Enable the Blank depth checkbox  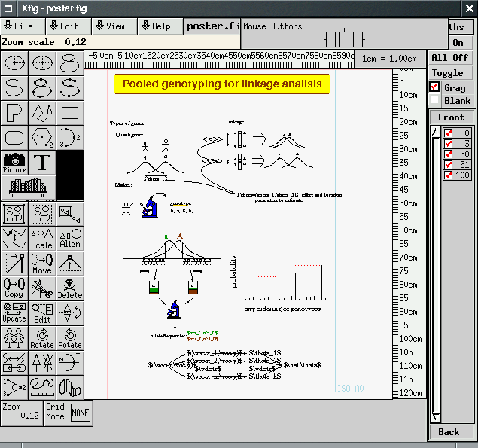(434, 100)
